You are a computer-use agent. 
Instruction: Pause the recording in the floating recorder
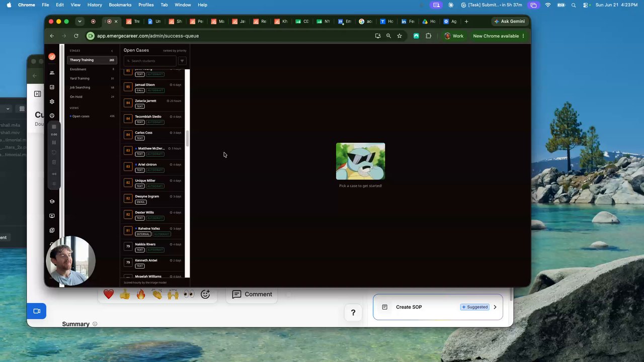tap(54, 142)
